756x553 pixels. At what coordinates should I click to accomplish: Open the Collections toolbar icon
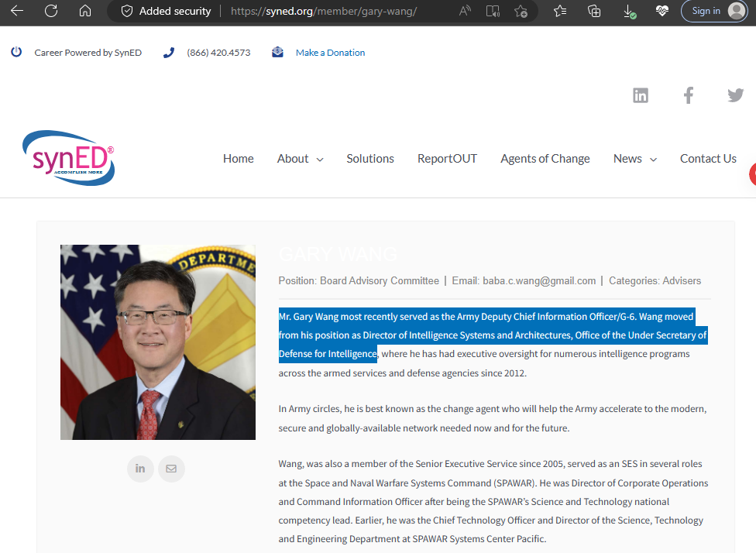(594, 11)
